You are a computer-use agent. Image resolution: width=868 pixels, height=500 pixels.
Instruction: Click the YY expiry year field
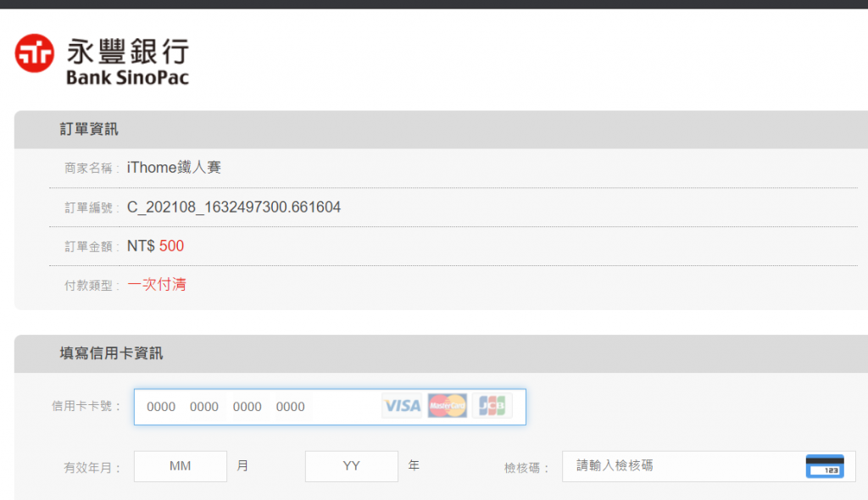pyautogui.click(x=352, y=466)
